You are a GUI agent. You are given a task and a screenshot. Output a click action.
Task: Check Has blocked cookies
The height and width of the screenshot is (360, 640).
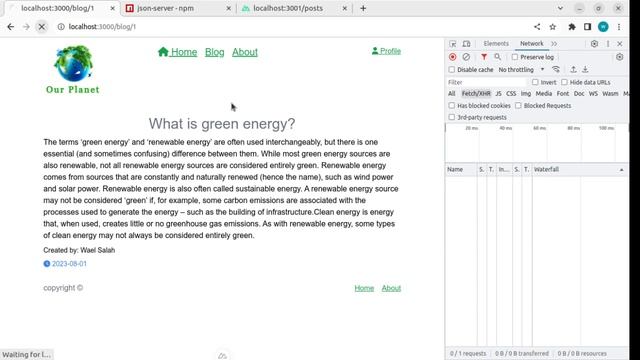(x=451, y=105)
